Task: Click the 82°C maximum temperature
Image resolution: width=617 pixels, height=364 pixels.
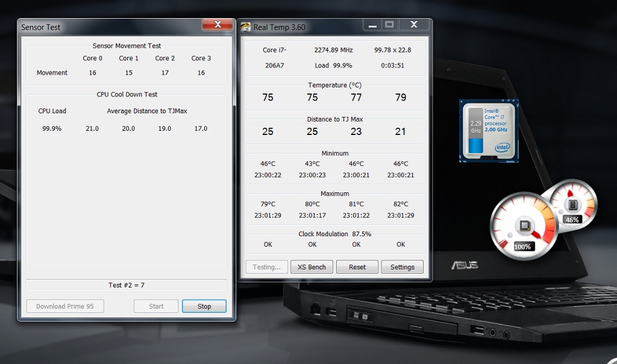Action: 401,204
